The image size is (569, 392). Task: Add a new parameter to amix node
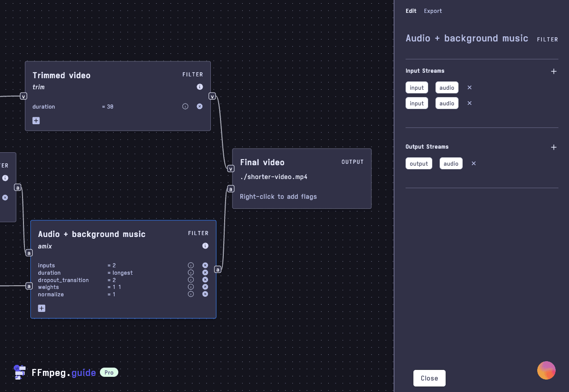41,308
